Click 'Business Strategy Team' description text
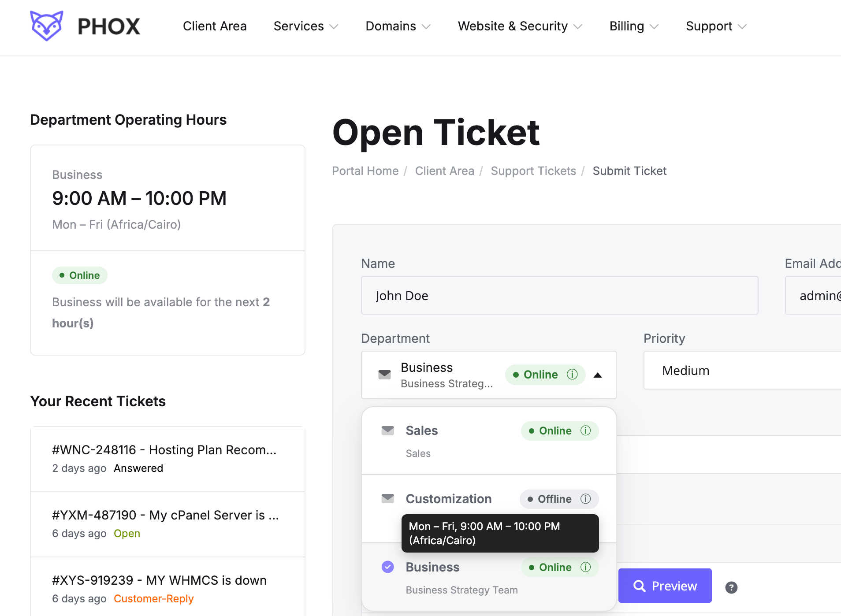This screenshot has width=841, height=616. (461, 590)
